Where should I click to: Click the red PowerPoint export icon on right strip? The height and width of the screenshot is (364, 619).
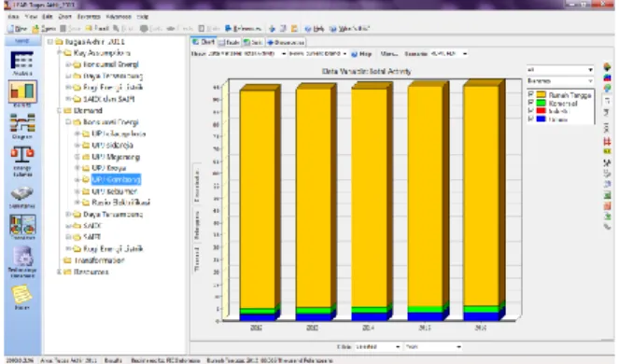point(607,205)
